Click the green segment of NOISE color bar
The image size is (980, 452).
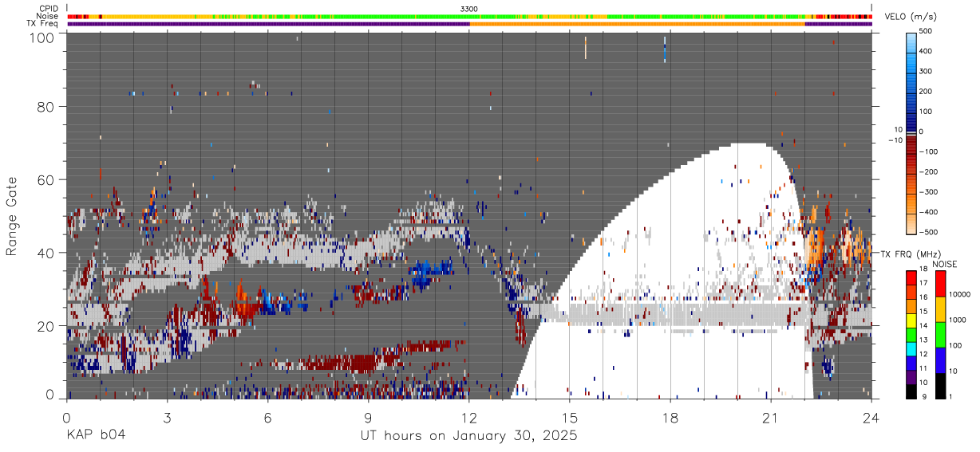point(941,334)
